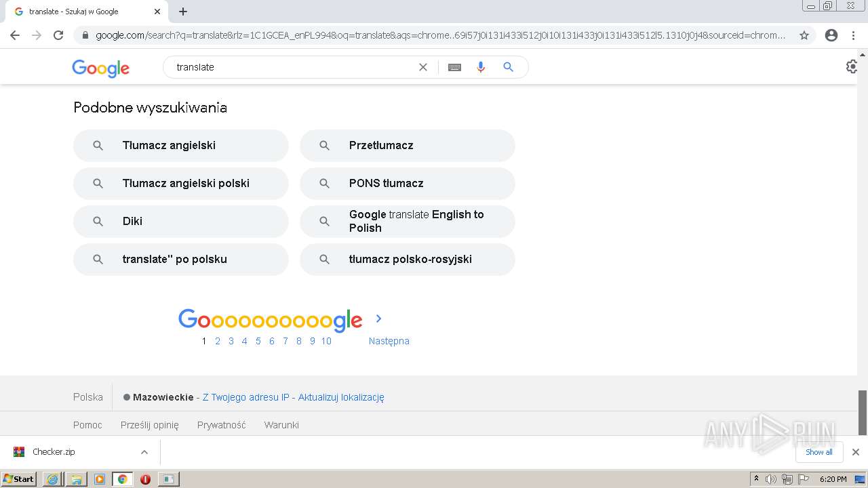Submit search with the magnifying glass icon

[x=508, y=67]
